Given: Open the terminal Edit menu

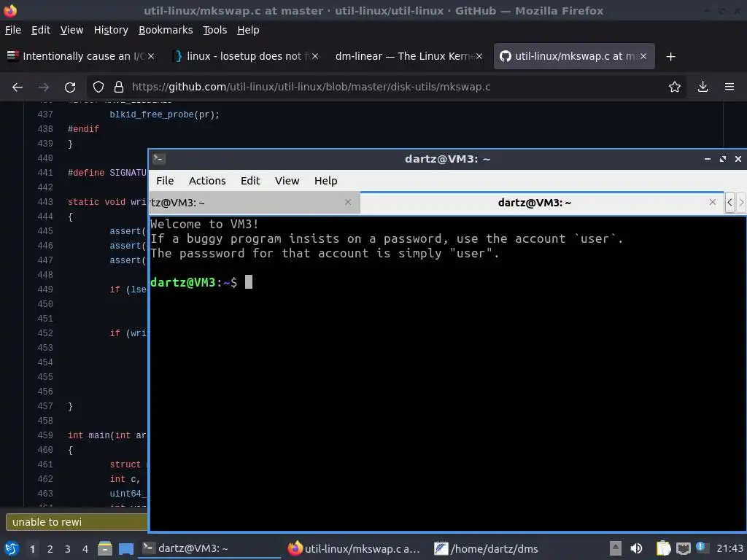Looking at the screenshot, I should 250,181.
